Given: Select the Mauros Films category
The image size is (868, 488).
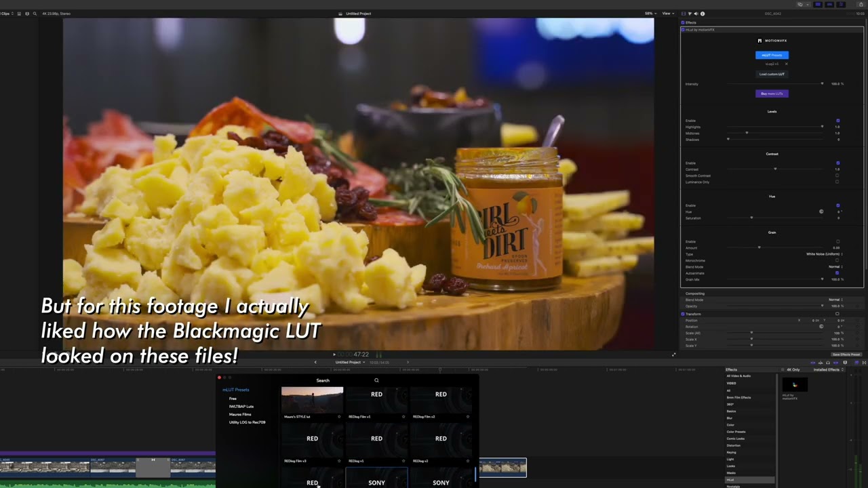Looking at the screenshot, I should point(240,414).
